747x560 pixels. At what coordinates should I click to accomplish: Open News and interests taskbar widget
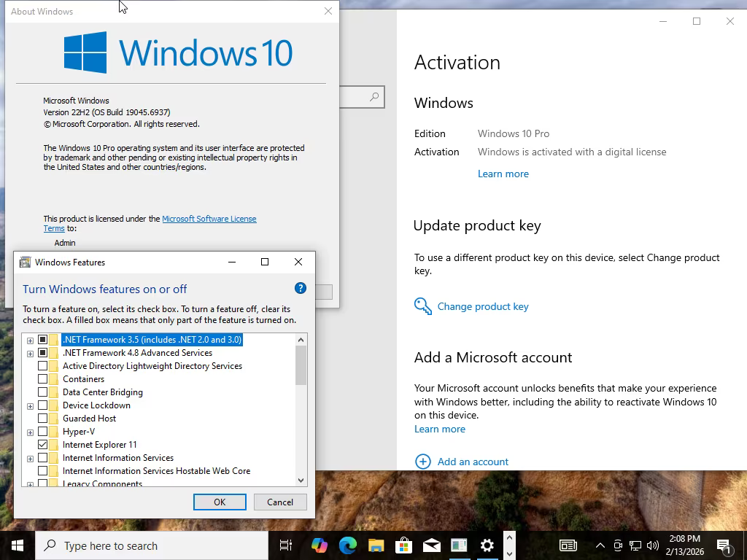[x=568, y=545]
